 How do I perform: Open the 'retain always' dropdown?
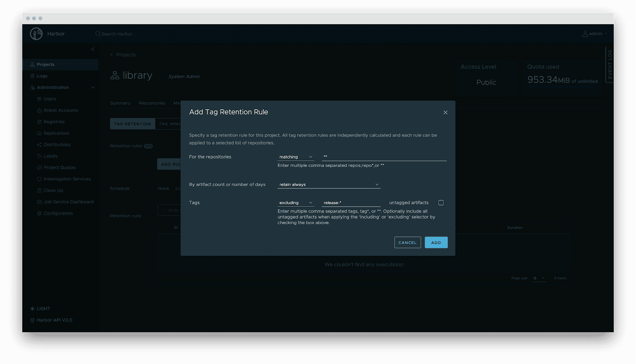tap(329, 184)
